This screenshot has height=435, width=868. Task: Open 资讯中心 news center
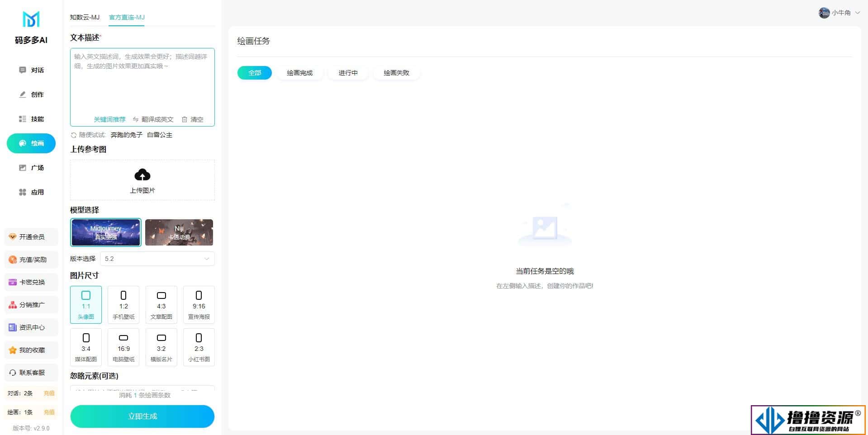tap(31, 327)
